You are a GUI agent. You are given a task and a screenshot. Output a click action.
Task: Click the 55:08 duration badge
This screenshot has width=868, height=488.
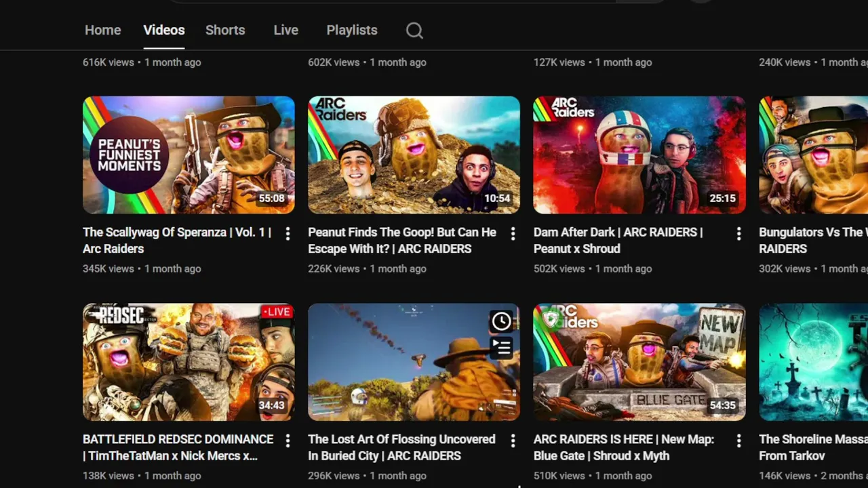click(x=271, y=199)
